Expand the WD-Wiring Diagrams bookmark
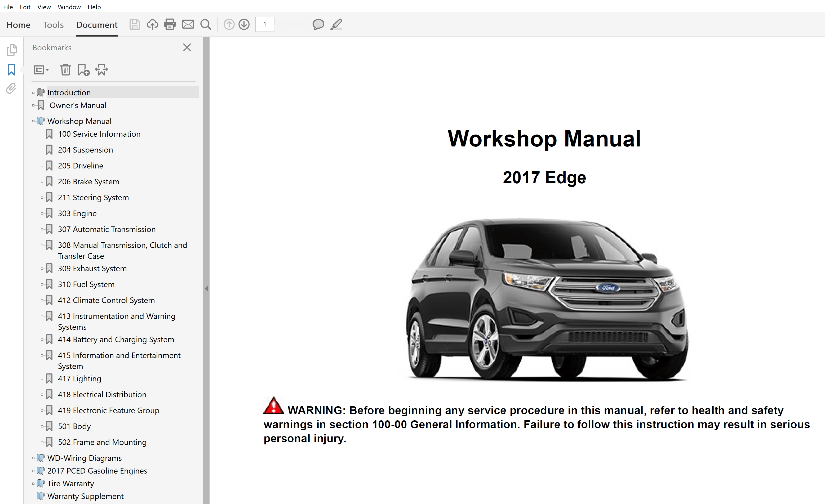Image resolution: width=825 pixels, height=504 pixels. point(33,458)
